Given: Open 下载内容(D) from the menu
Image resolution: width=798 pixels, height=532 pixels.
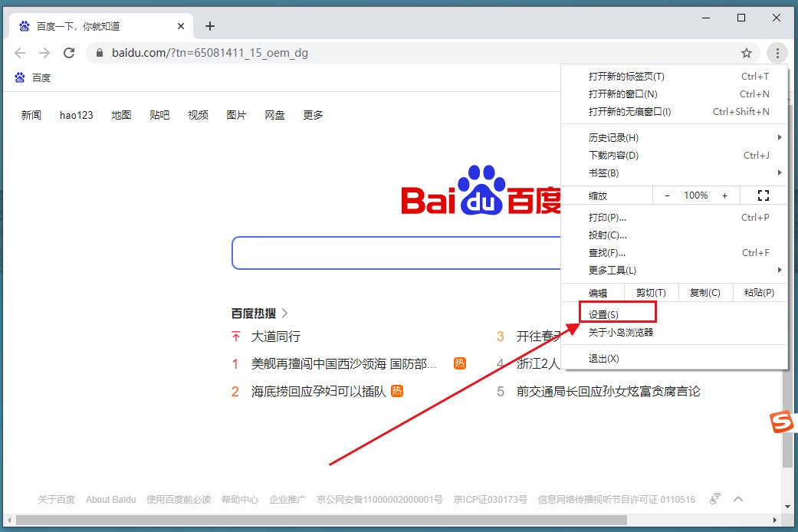Looking at the screenshot, I should coord(675,156).
